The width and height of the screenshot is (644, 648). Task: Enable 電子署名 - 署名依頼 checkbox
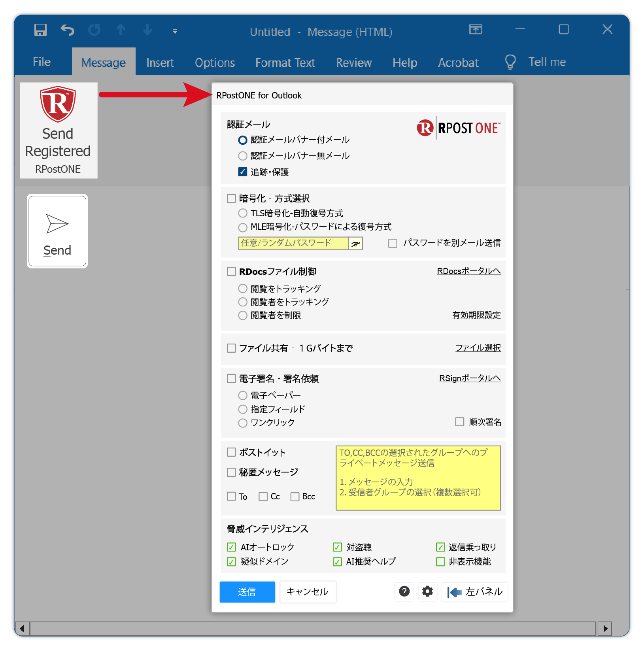231,379
